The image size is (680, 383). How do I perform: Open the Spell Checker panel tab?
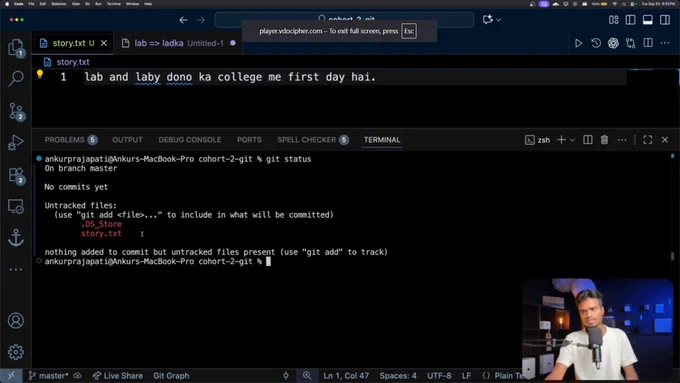click(313, 140)
